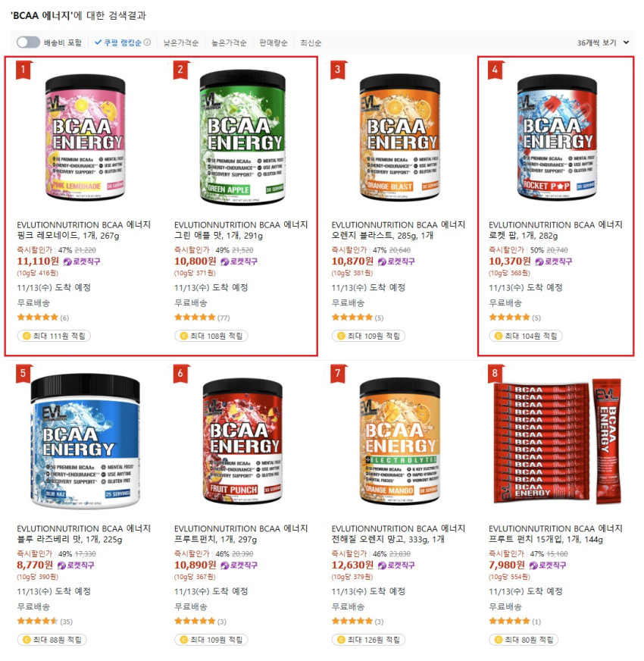Click the 최대 109원 적립 coin badge under 프루트펀치
The height and width of the screenshot is (661, 644).
point(211,640)
